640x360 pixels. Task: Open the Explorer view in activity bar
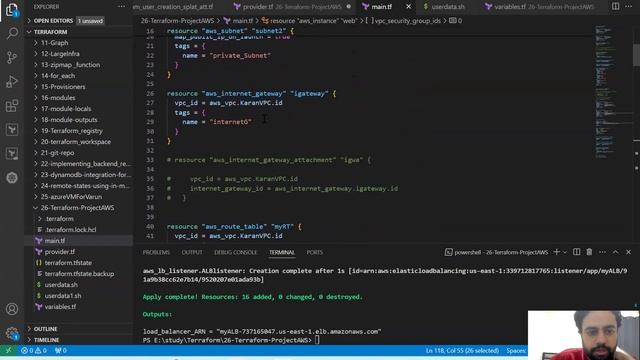click(x=12, y=9)
